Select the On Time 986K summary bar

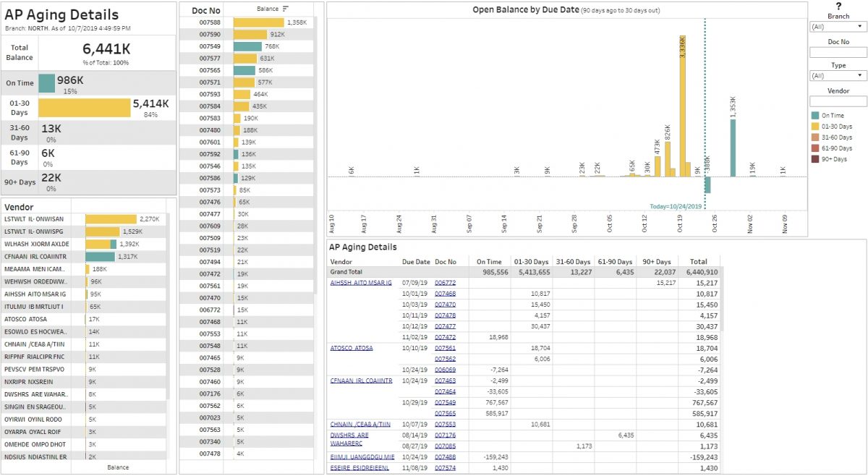click(47, 83)
